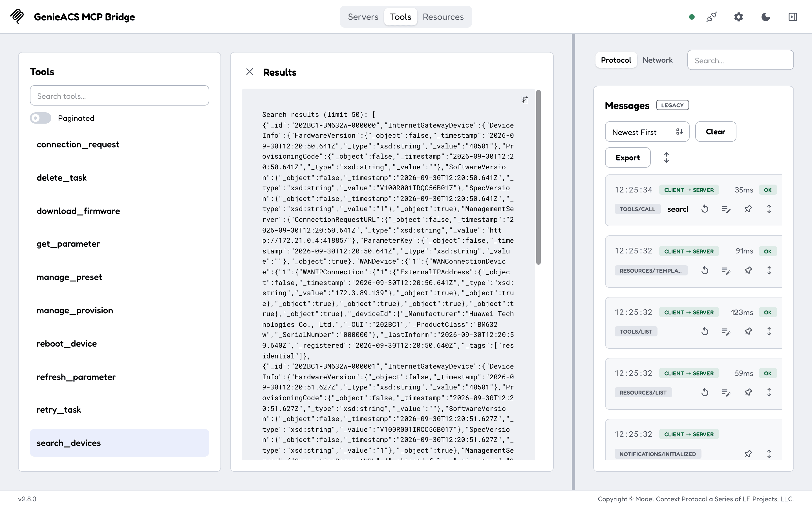Pin the tools/list message
This screenshot has height=508, width=812.
click(748, 332)
